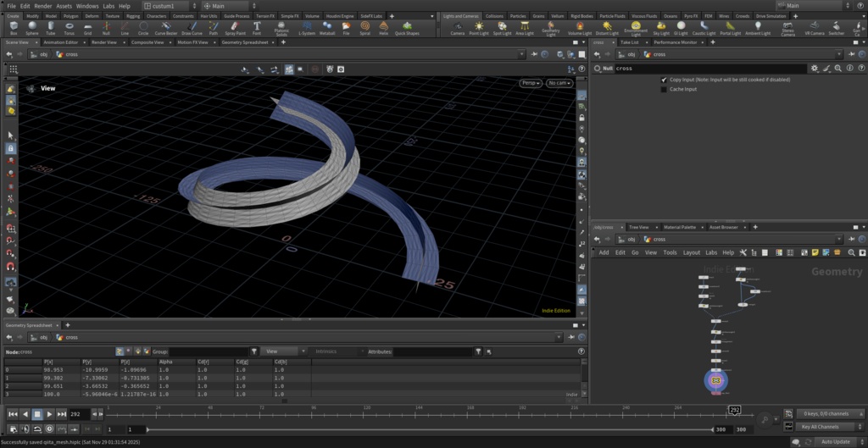Open the custum1 desktop dropdown
Screen dimensions: 868x448
[x=169, y=6]
